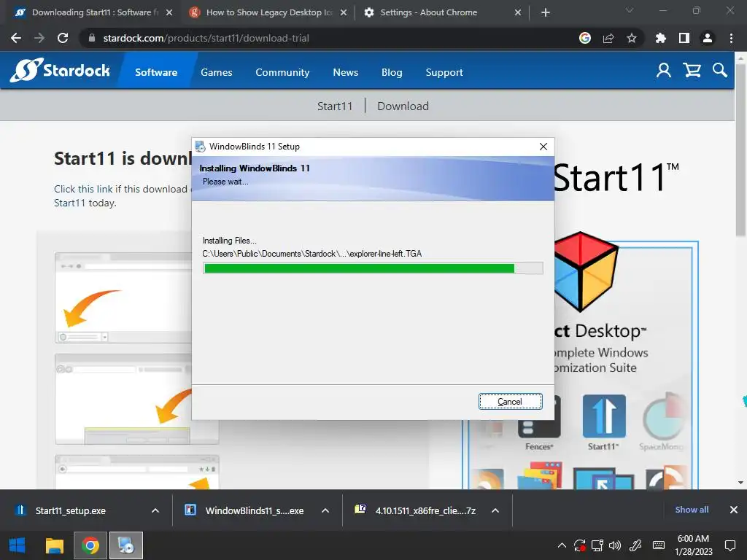
Task: Click Chrome taskbar icon
Action: (x=90, y=545)
